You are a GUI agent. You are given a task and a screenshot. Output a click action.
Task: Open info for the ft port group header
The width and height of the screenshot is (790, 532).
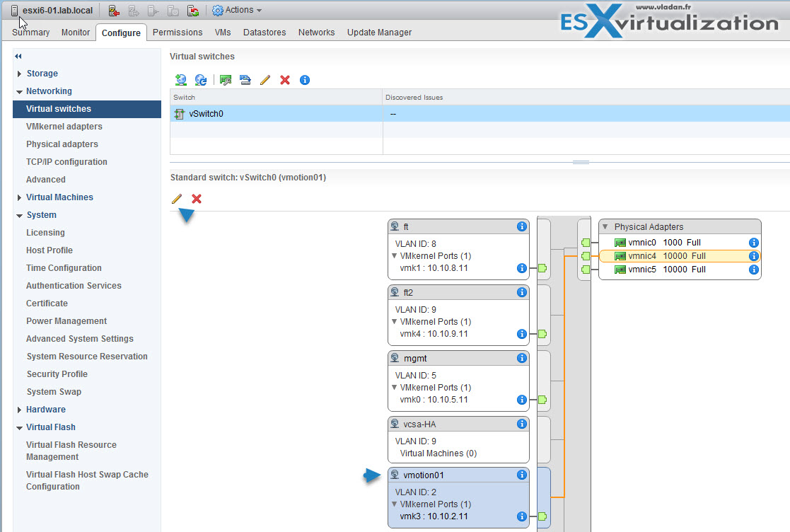tap(522, 226)
